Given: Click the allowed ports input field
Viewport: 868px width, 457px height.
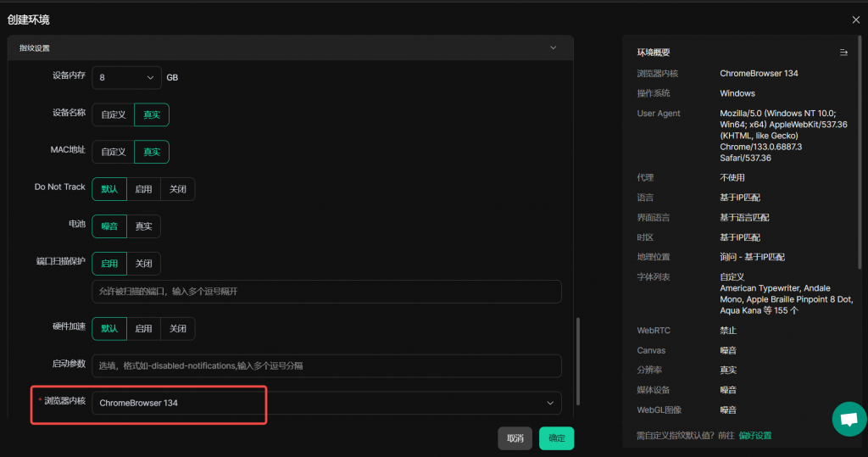Looking at the screenshot, I should tap(326, 292).
